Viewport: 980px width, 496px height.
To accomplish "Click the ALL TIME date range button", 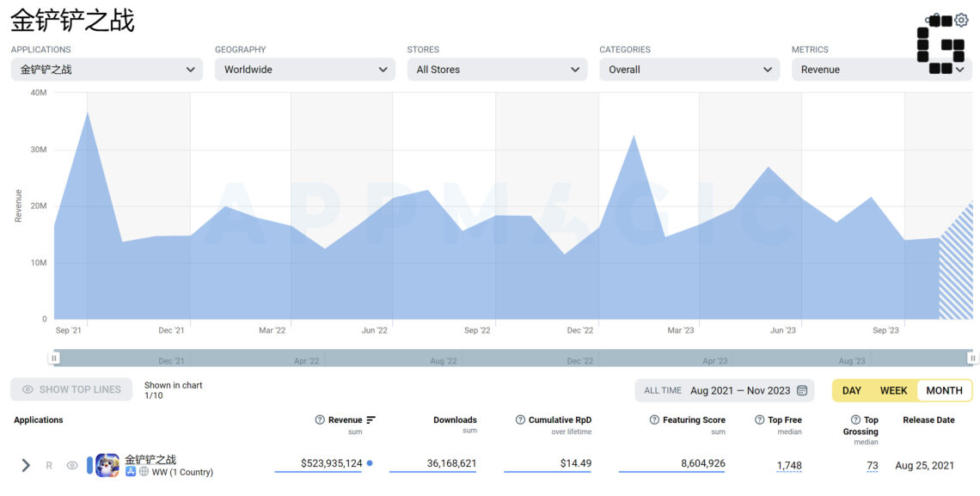I will pos(663,390).
